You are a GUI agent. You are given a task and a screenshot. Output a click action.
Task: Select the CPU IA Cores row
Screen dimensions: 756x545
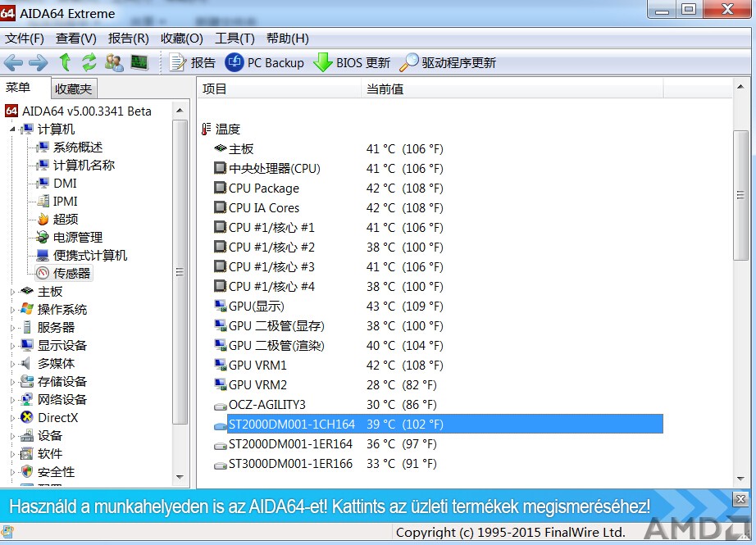[x=439, y=207]
